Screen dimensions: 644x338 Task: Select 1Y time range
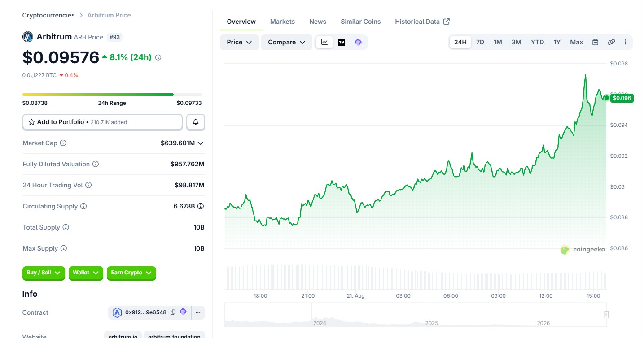coord(557,42)
